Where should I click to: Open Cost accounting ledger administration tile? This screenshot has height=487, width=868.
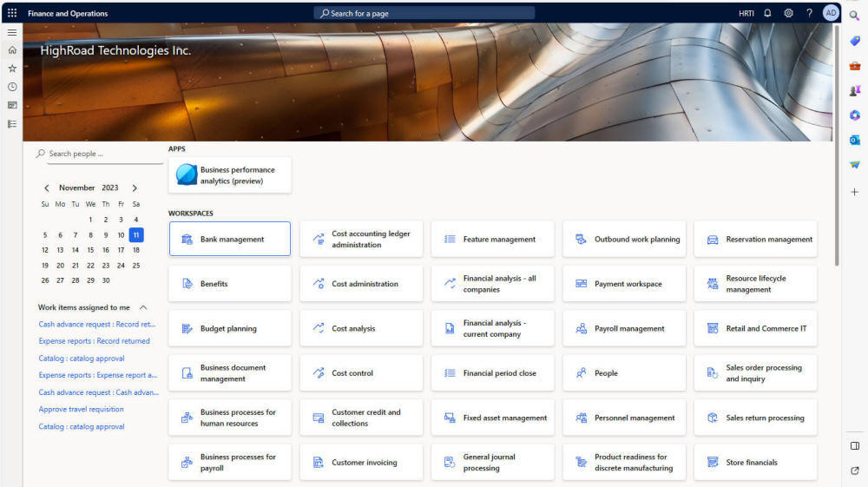[x=361, y=239]
